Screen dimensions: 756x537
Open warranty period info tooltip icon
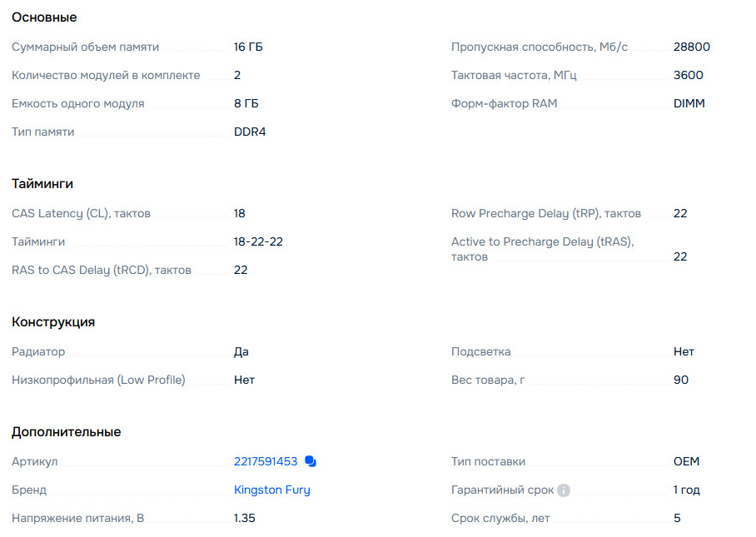point(563,490)
